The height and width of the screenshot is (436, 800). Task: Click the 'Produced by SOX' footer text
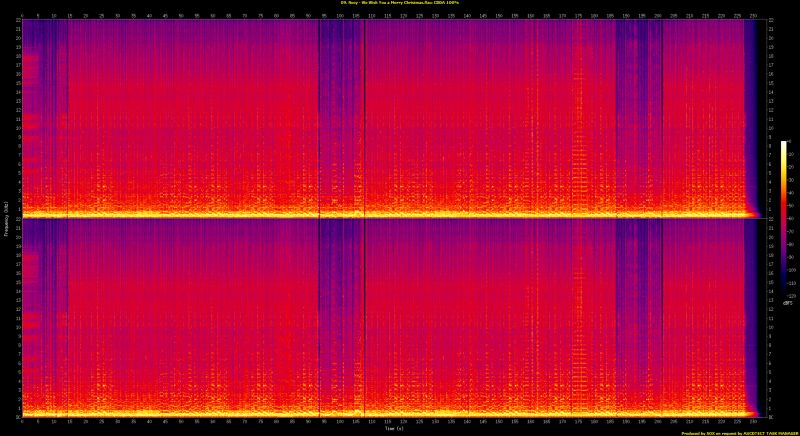click(738, 432)
